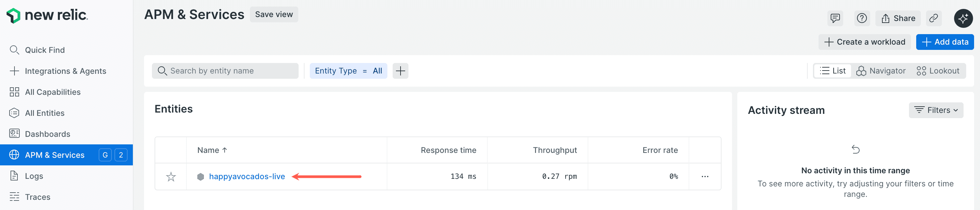Open the All Capabilities panel
980x210 pixels.
point(53,92)
